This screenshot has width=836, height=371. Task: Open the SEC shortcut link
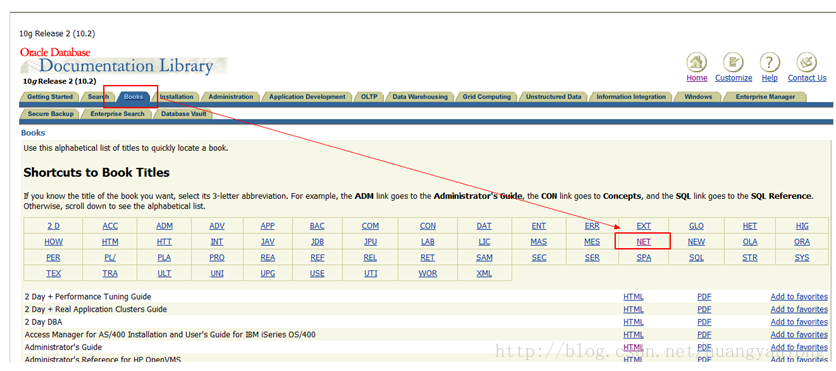coord(539,257)
